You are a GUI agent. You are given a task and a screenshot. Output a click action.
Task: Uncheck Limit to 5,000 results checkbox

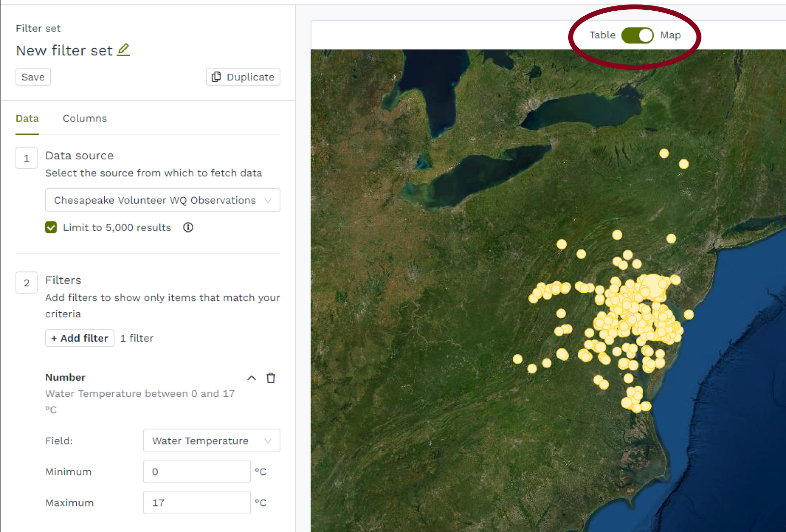click(x=51, y=227)
